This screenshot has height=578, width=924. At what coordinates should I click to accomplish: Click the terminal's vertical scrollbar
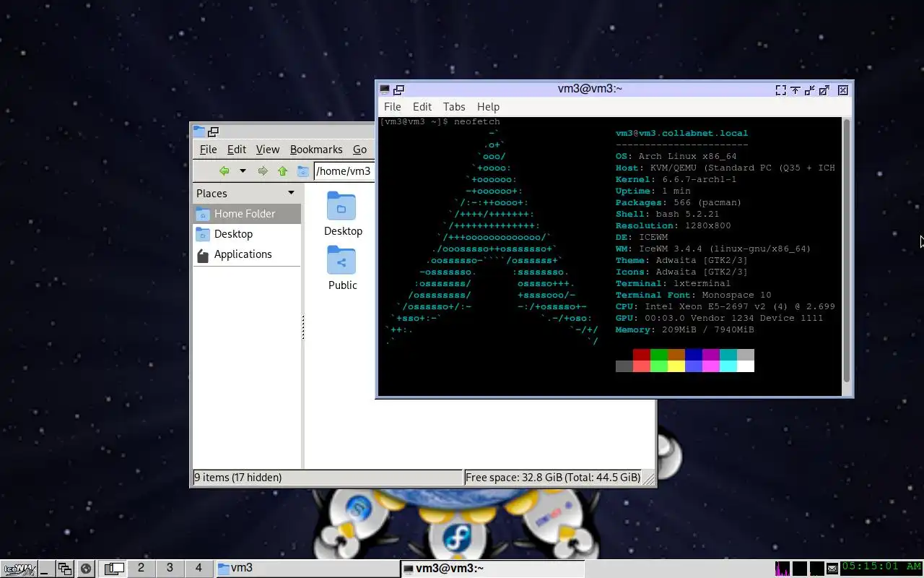847,249
